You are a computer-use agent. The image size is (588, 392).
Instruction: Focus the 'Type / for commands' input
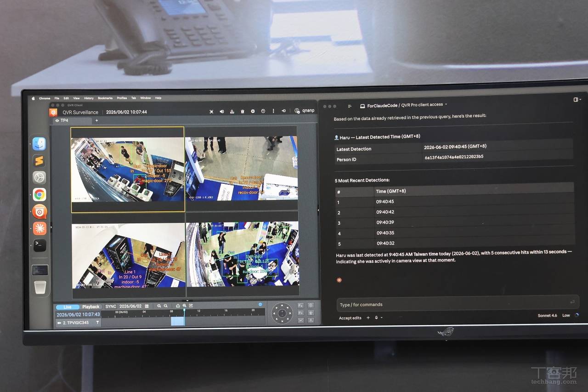(458, 304)
